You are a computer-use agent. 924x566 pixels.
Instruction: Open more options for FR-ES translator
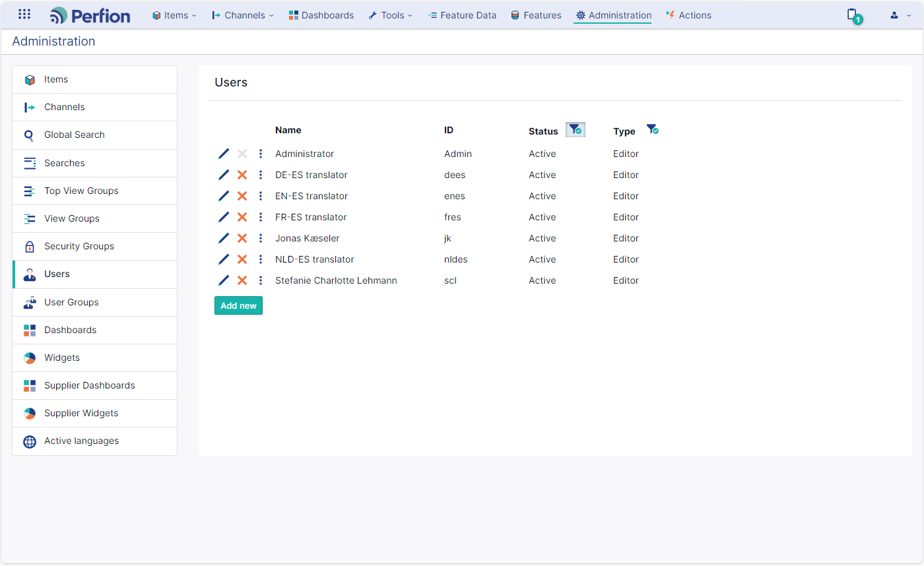click(261, 217)
